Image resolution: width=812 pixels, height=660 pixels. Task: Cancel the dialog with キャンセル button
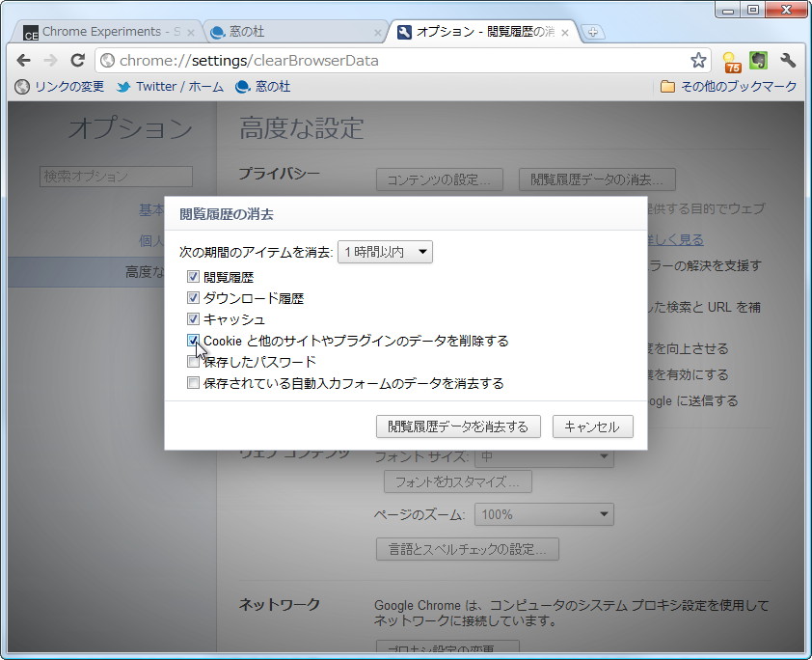pos(591,426)
